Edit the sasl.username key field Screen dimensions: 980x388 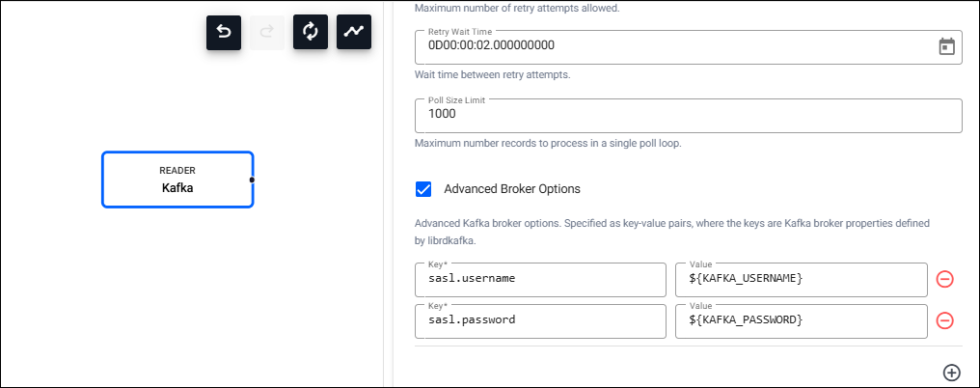click(x=540, y=279)
